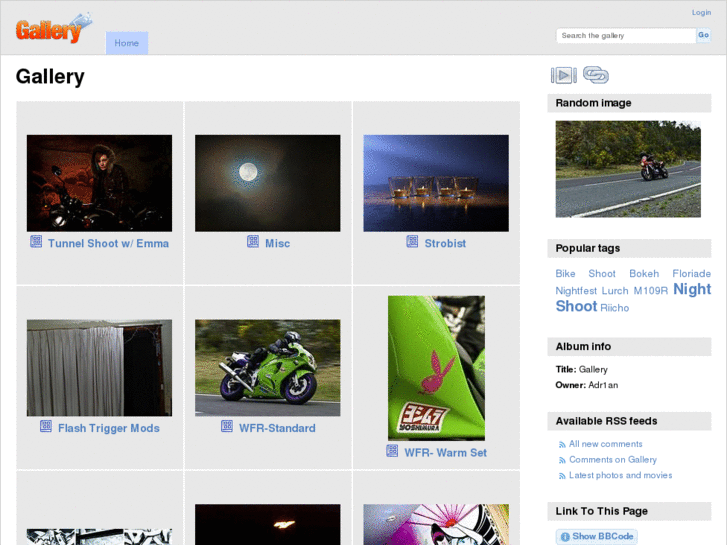Click RSS icon next to Comments on Gallery
Viewport: 727px width, 545px height.
pos(562,461)
